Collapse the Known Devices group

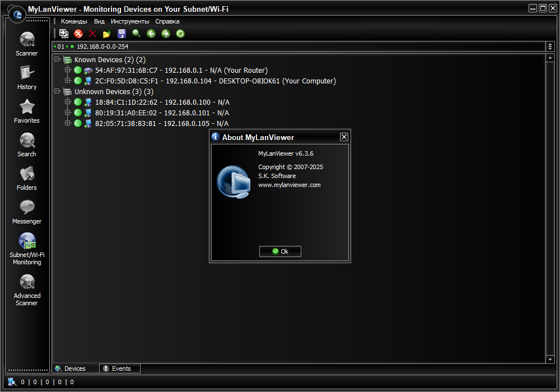57,59
